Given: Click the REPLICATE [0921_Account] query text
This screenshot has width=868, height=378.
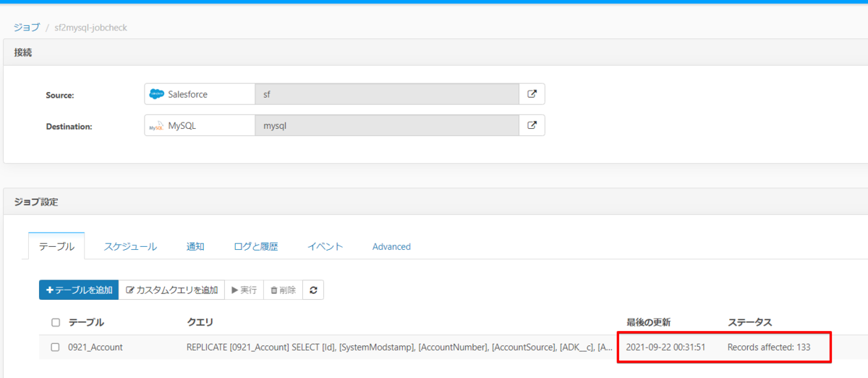Looking at the screenshot, I should 399,347.
